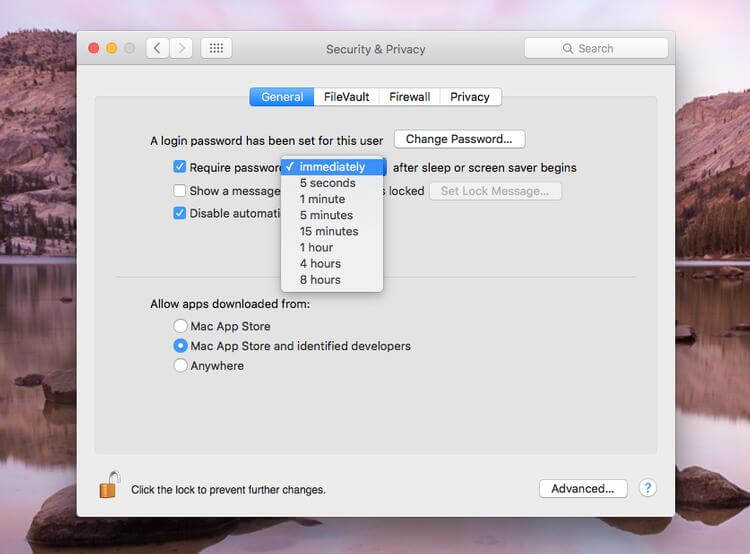Close the Security & Privacy window
750x554 pixels.
click(94, 48)
